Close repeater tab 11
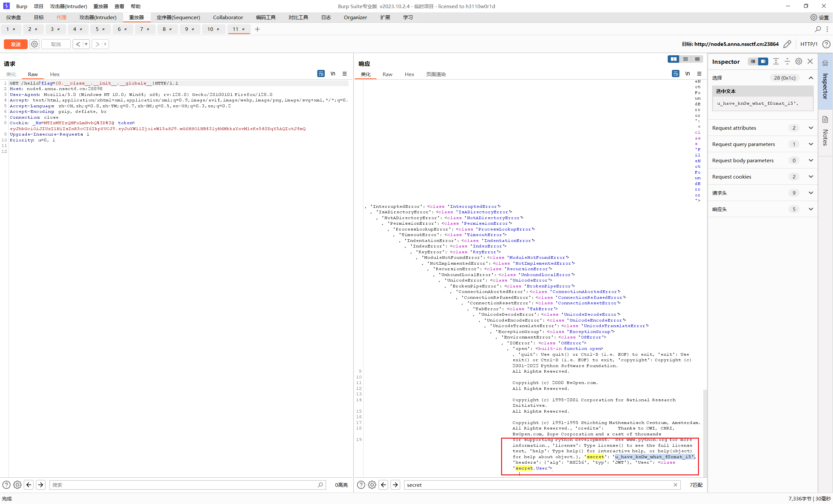 click(243, 29)
